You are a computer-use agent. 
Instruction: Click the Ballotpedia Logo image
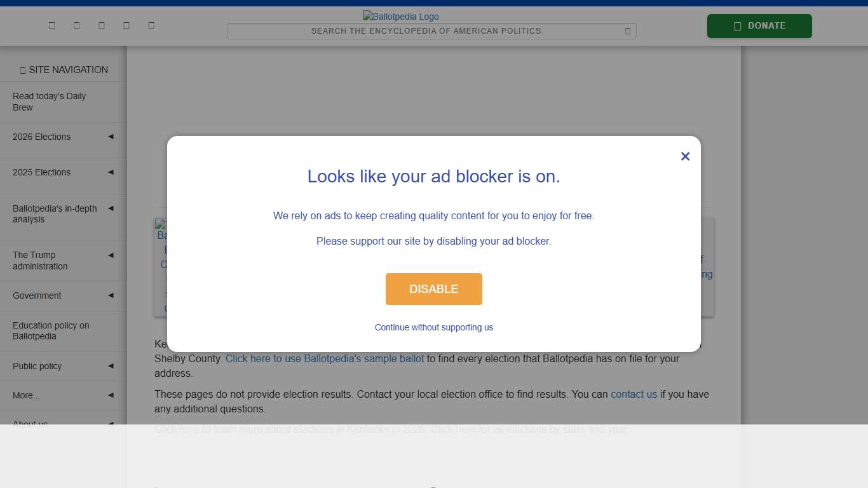click(401, 17)
